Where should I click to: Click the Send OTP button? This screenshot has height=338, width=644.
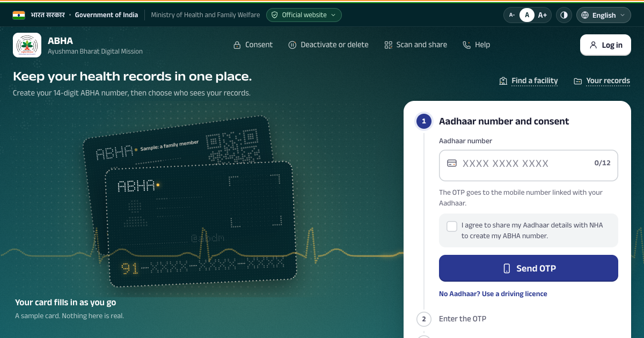pos(529,268)
